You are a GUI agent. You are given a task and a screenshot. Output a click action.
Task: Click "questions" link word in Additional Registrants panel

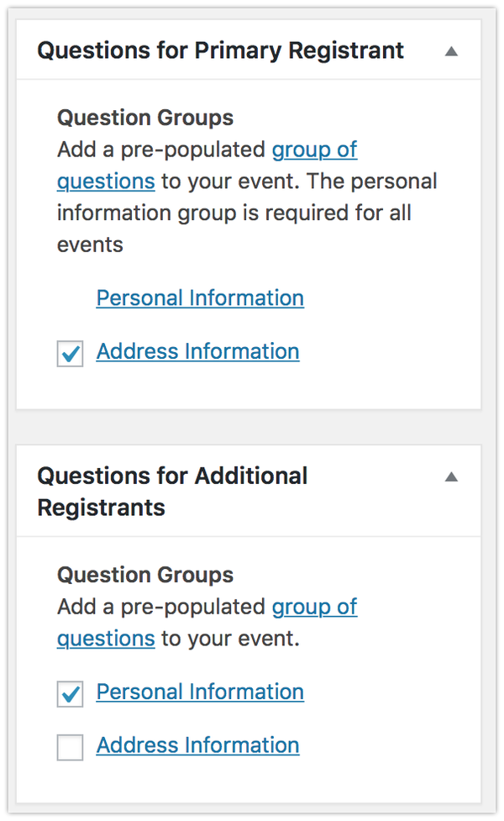tap(106, 639)
